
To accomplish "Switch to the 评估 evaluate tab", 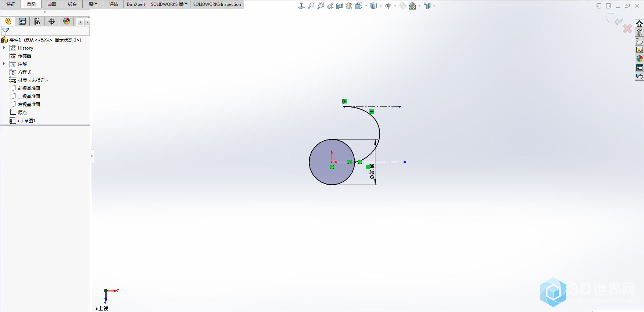I will (x=114, y=4).
